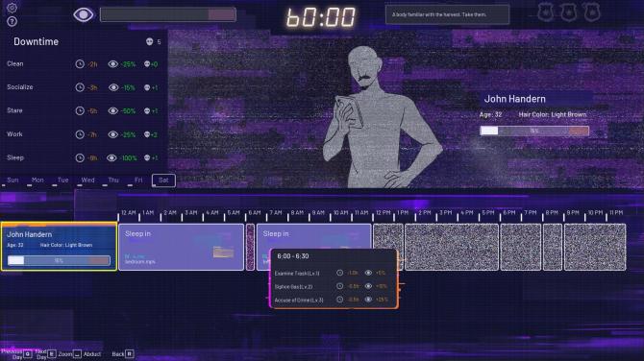Screen dimensions: 644x361
Task: Click the progress bar in John Handern card
Action: click(59, 260)
